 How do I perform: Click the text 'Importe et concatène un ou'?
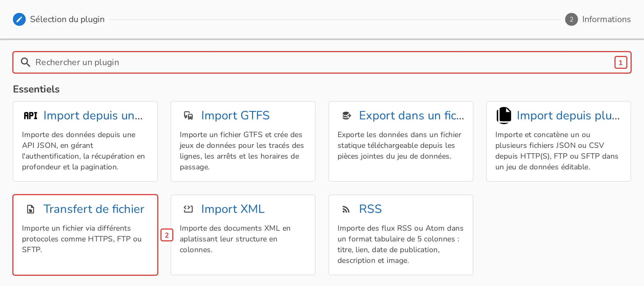point(543,135)
